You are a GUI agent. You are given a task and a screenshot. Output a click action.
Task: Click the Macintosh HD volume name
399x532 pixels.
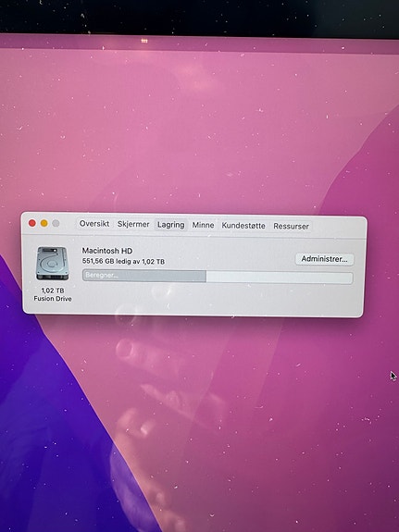point(107,251)
